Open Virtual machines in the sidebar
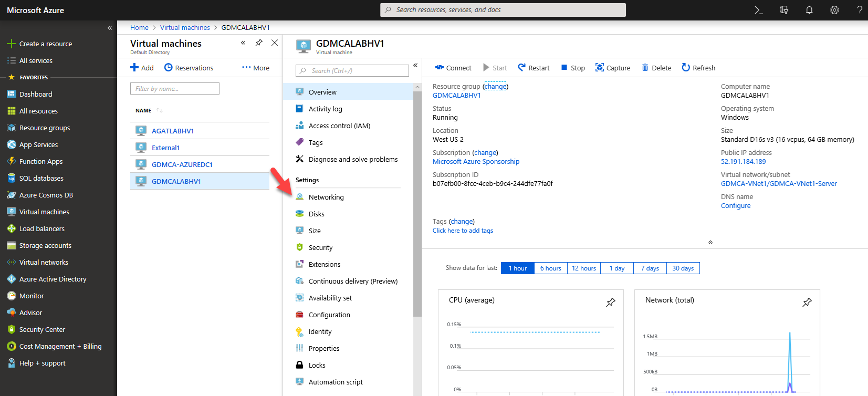868x396 pixels. coord(44,212)
